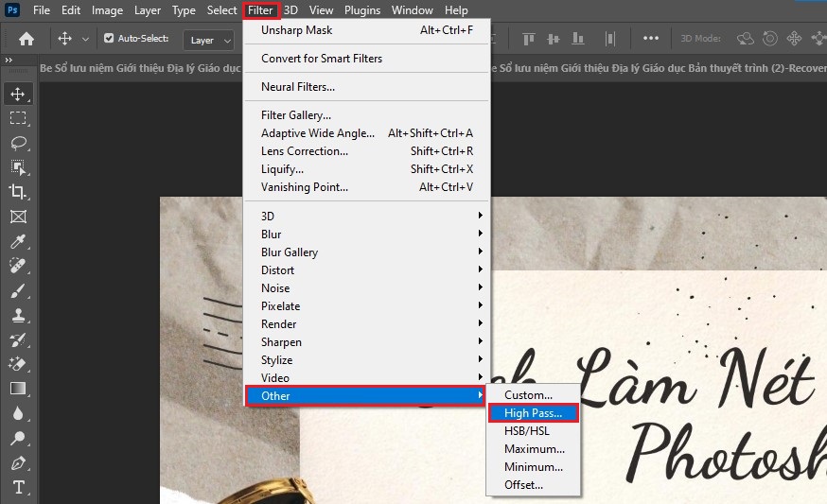
Task: Open the Plugins menu
Action: 362,10
